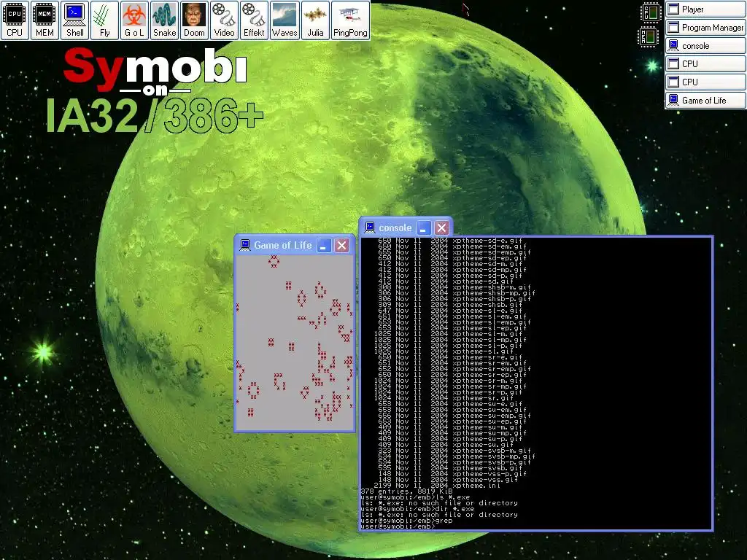This screenshot has width=747, height=560.
Task: Click the '878 entries, 8819 KiB' console line
Action: coord(406,491)
